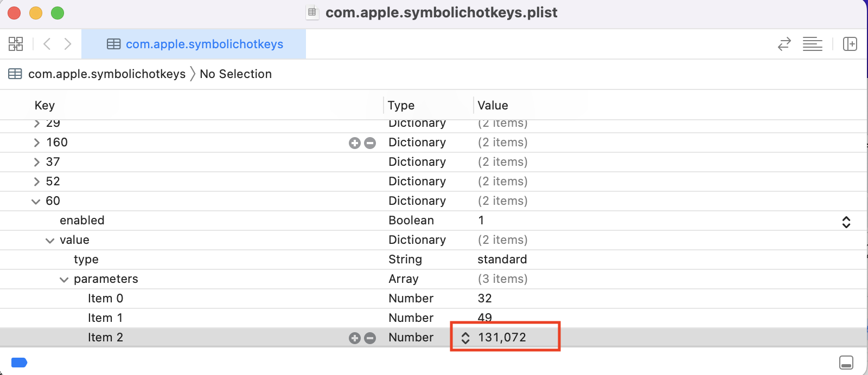Image resolution: width=868 pixels, height=375 pixels.
Task: Click the Dictionary type of key 37
Action: click(417, 161)
